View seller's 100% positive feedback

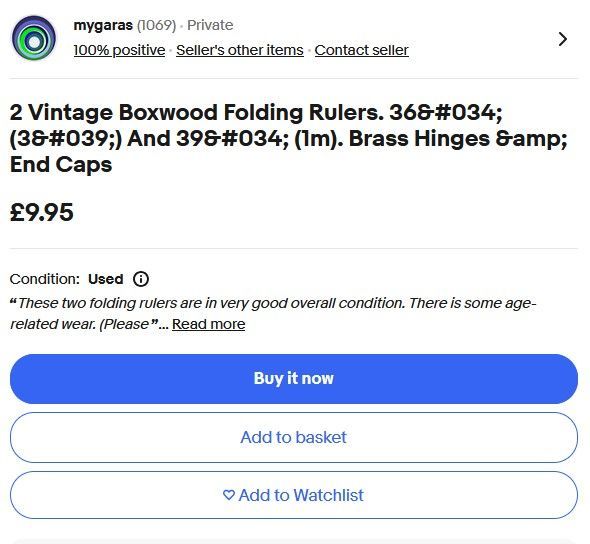119,50
